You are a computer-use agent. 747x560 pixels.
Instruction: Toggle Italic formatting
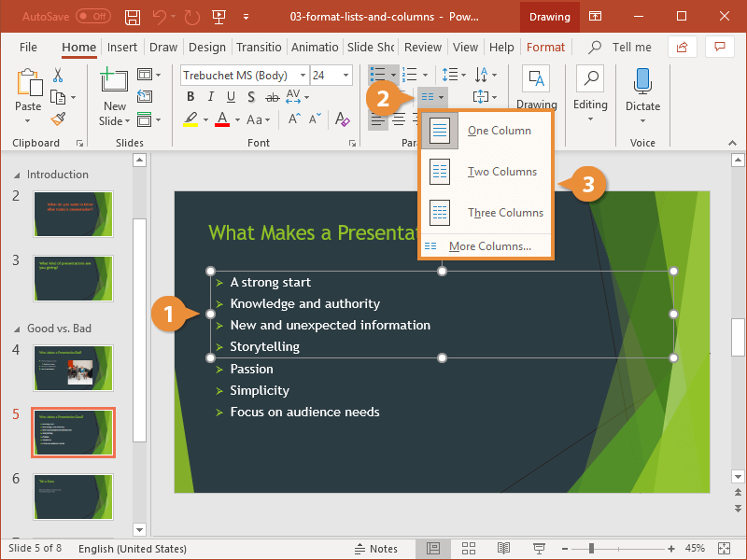(x=211, y=97)
